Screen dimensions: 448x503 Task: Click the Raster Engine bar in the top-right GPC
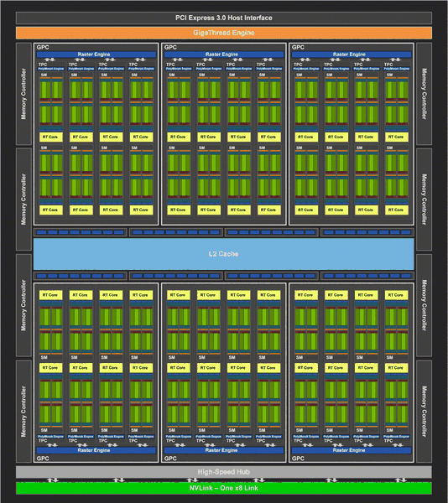352,54
